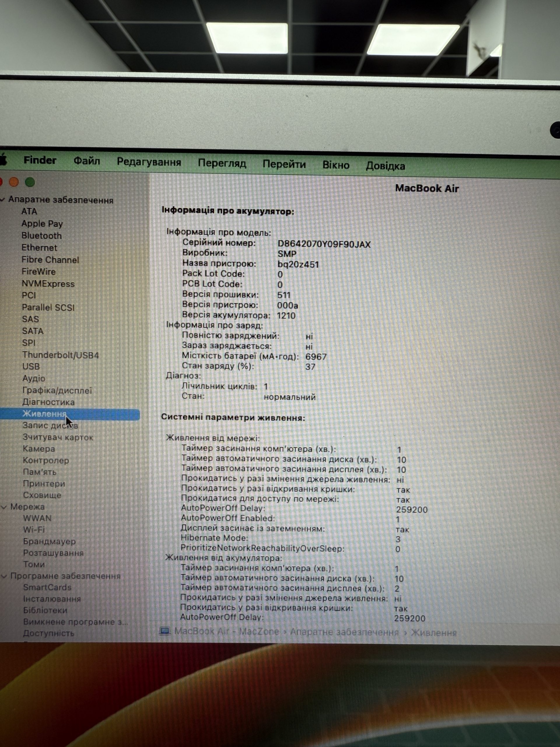The width and height of the screenshot is (560, 747).
Task: Collapse the Програмне забезпечення section
Action: coord(4,576)
